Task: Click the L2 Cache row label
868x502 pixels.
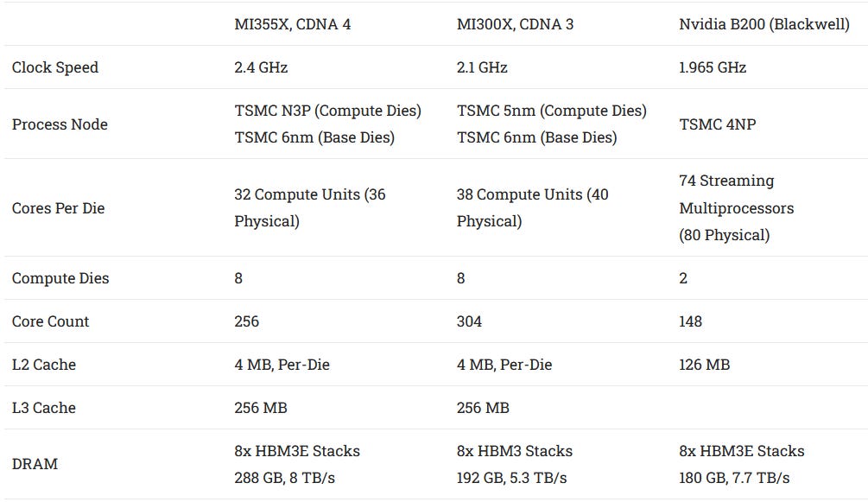Action: [44, 365]
